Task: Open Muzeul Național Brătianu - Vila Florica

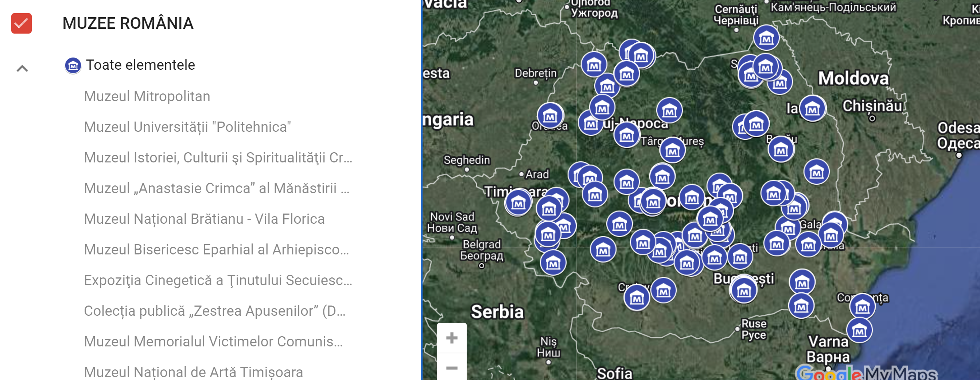Action: click(x=204, y=219)
